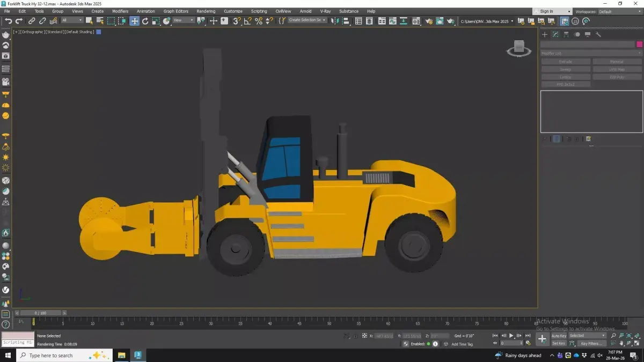Image resolution: width=644 pixels, height=362 pixels.
Task: Activate the Select and Move tool
Action: 134,21
